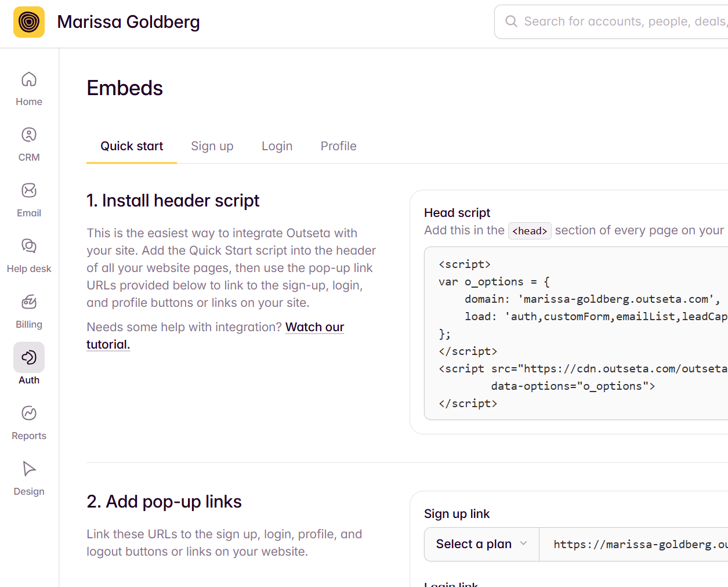This screenshot has height=587, width=728.
Task: Open the Billing section icon
Action: [29, 302]
